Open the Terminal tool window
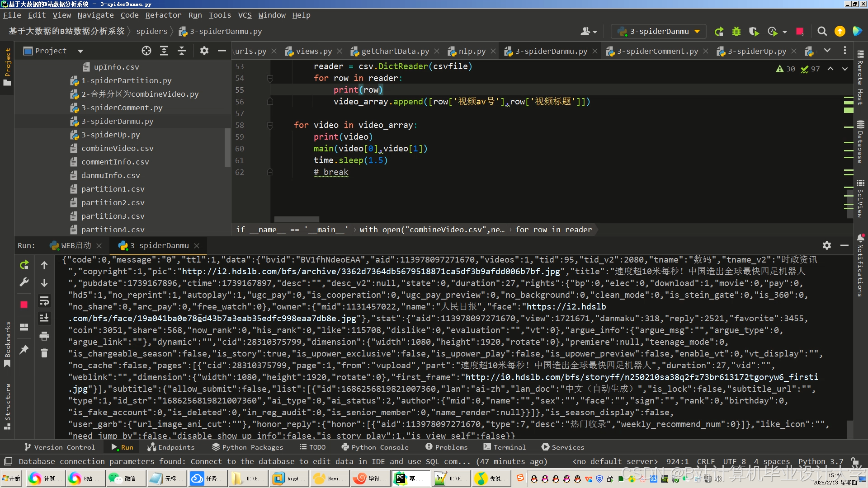The height and width of the screenshot is (488, 868). tap(505, 447)
